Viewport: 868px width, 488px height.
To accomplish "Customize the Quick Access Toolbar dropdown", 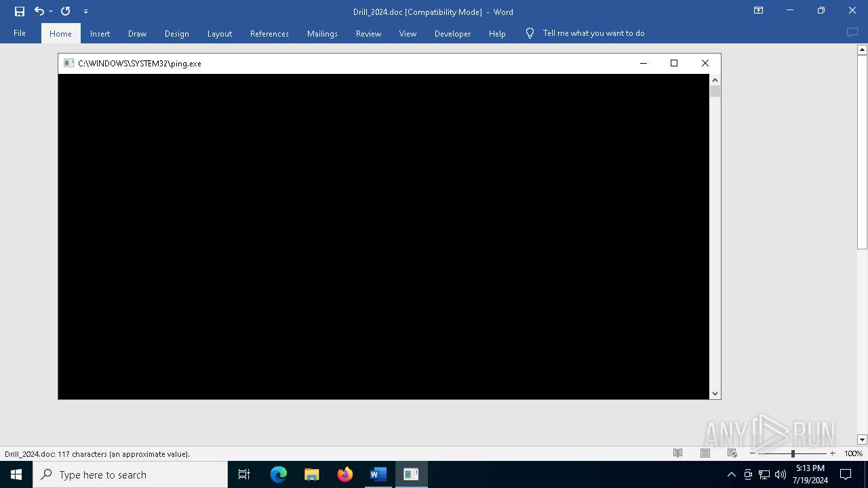I will 85,12.
